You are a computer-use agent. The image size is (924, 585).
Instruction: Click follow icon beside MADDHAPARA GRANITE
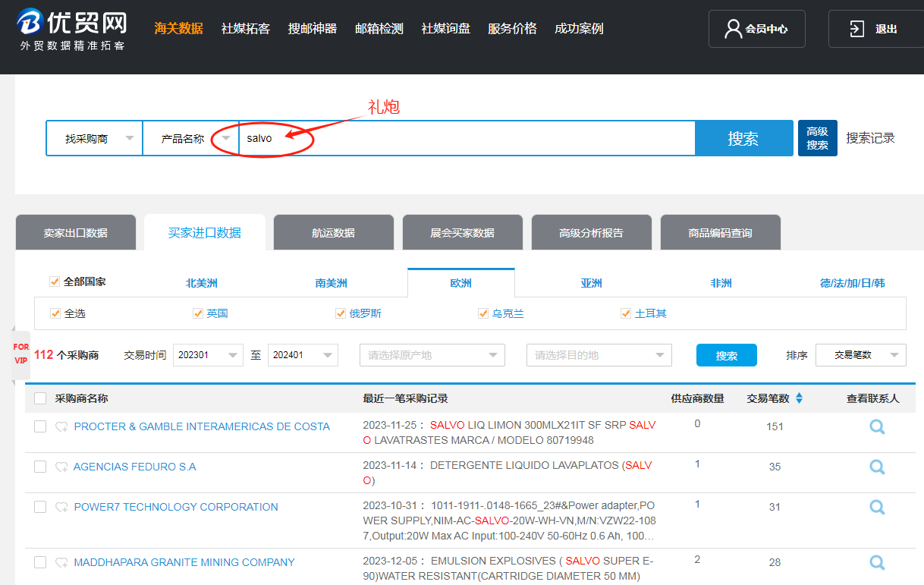(61, 563)
